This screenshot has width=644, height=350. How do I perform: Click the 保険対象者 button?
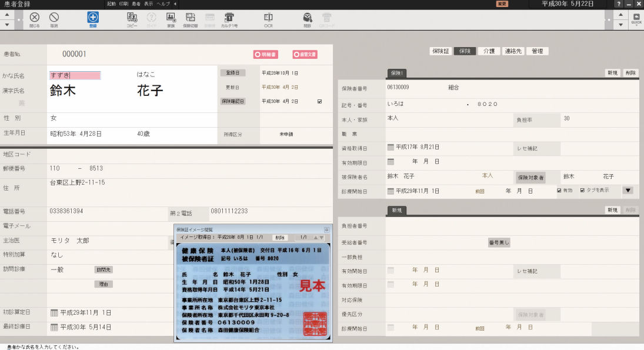(x=530, y=176)
